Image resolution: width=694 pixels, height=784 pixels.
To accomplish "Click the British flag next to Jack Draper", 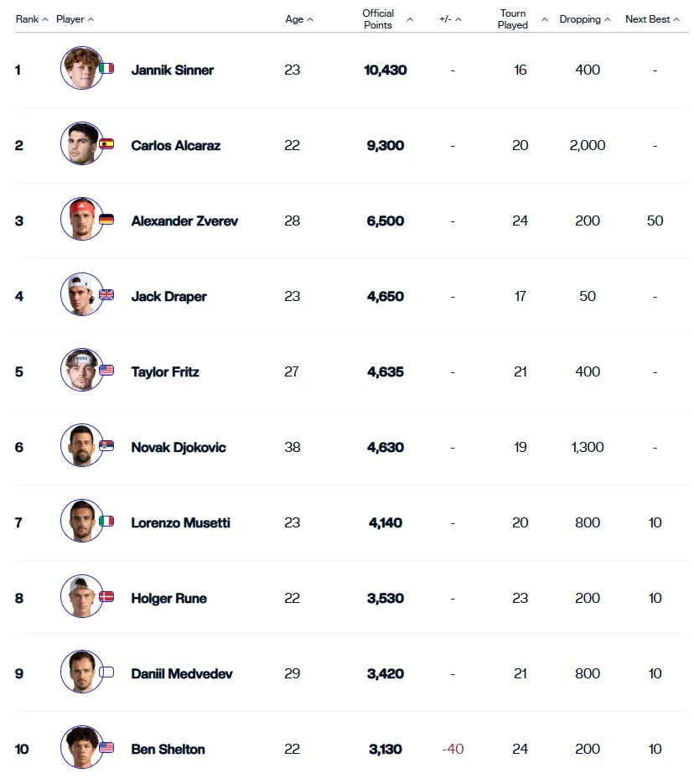I will pos(106,295).
